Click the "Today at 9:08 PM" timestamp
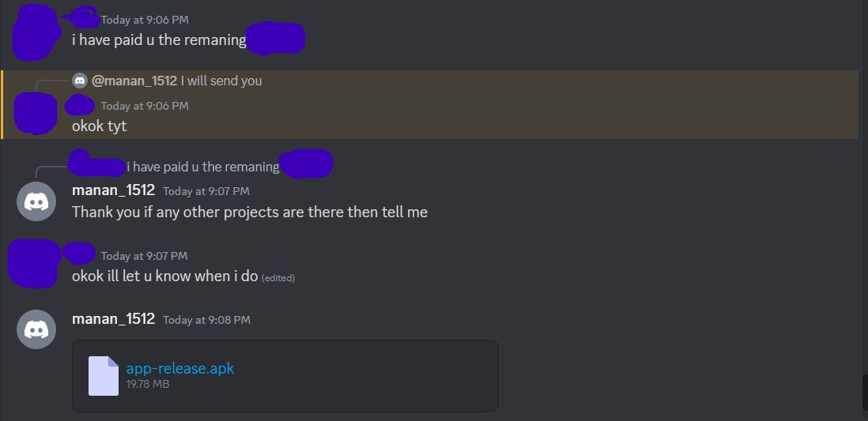This screenshot has height=421, width=868. (x=206, y=320)
